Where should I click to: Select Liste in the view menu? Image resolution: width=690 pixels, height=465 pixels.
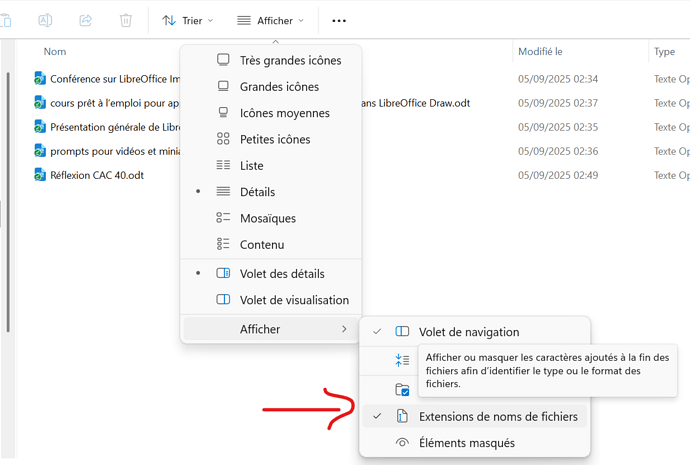coord(251,165)
